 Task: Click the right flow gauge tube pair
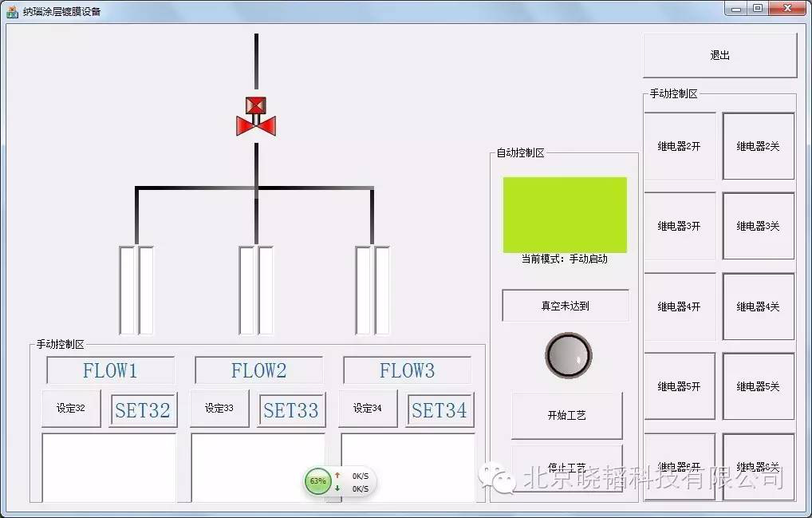pos(372,290)
